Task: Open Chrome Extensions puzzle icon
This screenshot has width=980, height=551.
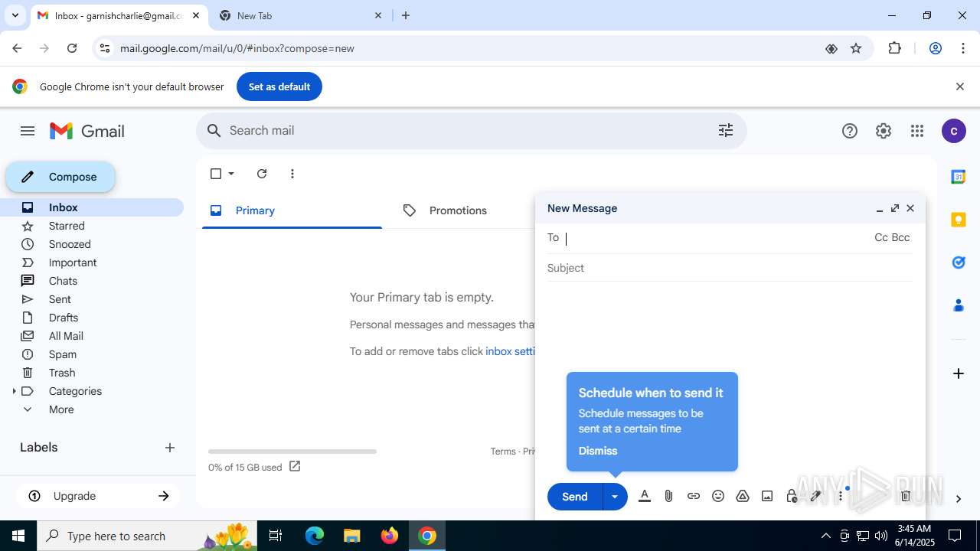Action: (x=894, y=48)
